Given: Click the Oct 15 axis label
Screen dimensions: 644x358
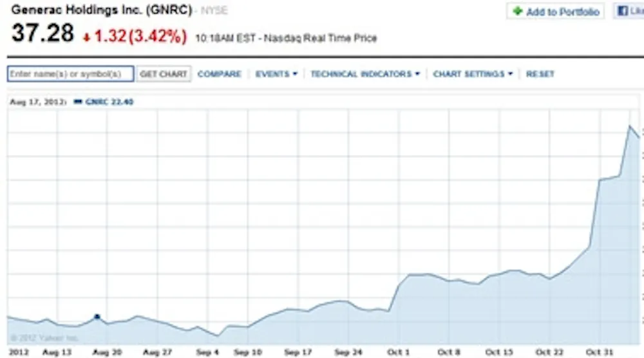Looking at the screenshot, I should (x=499, y=352).
